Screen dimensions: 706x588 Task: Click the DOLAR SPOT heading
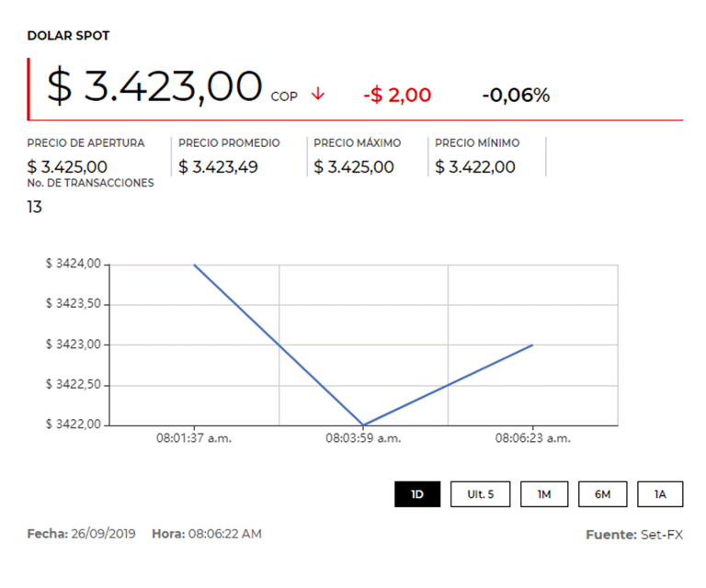pos(69,36)
